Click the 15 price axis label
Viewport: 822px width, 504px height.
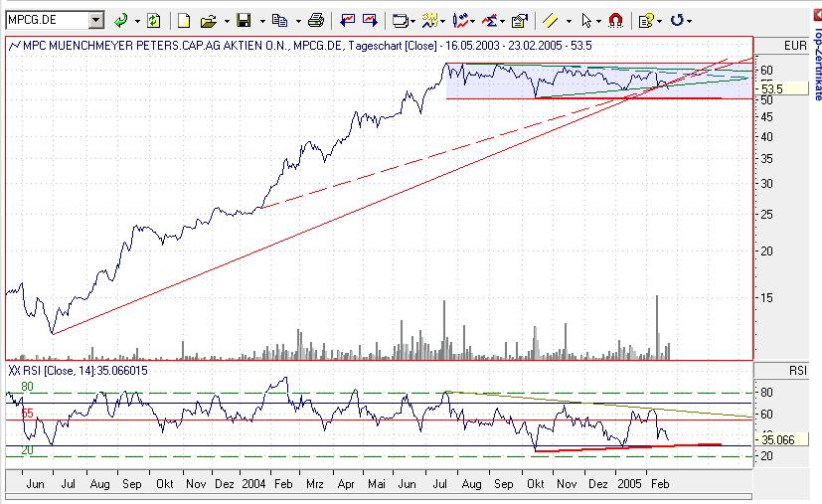(x=766, y=298)
